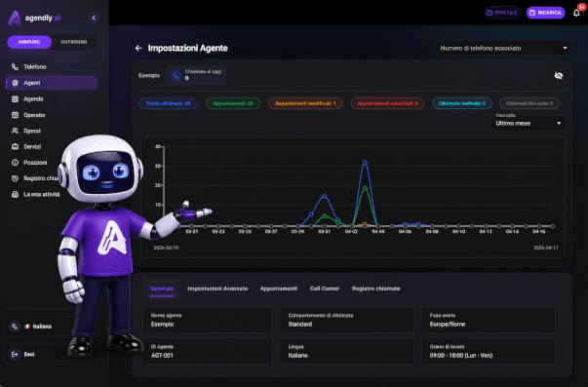
Task: Log out using Esci
Action: [x=52, y=354]
